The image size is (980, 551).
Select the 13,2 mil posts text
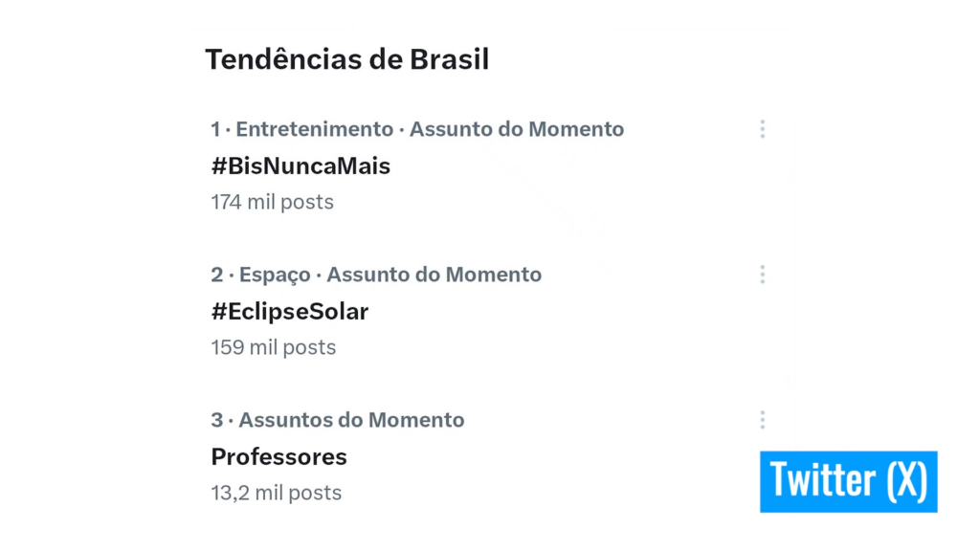[x=276, y=493]
